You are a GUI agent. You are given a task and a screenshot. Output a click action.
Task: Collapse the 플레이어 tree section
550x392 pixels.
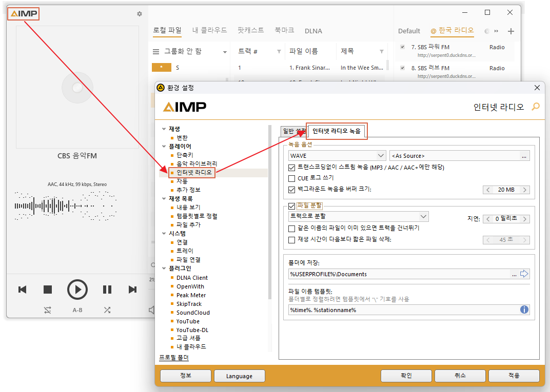[164, 147]
